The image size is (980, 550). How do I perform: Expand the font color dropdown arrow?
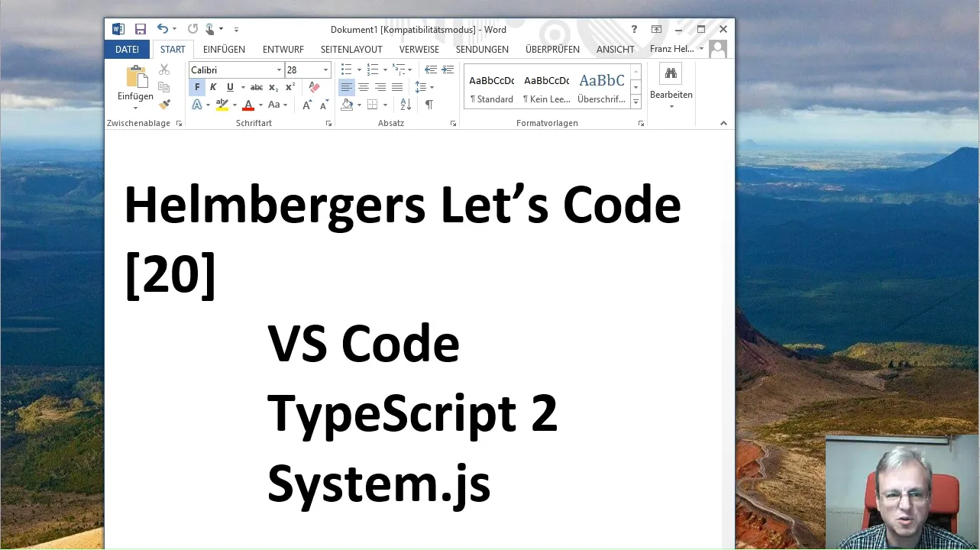click(x=260, y=105)
